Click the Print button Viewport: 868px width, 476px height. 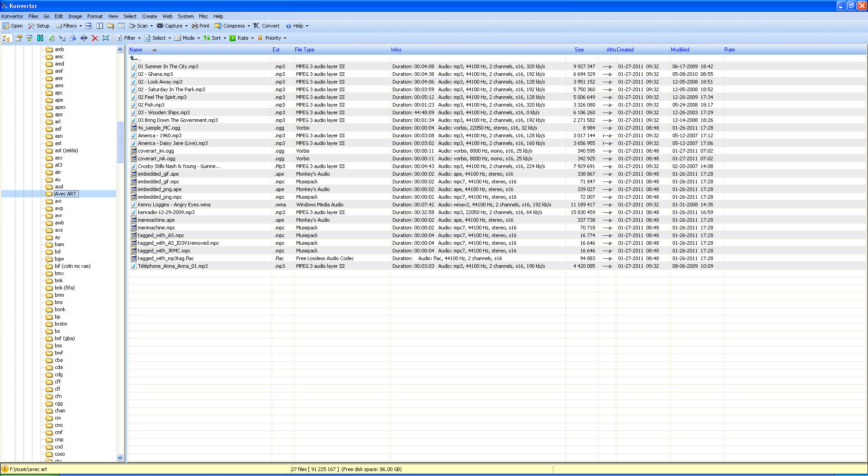200,26
